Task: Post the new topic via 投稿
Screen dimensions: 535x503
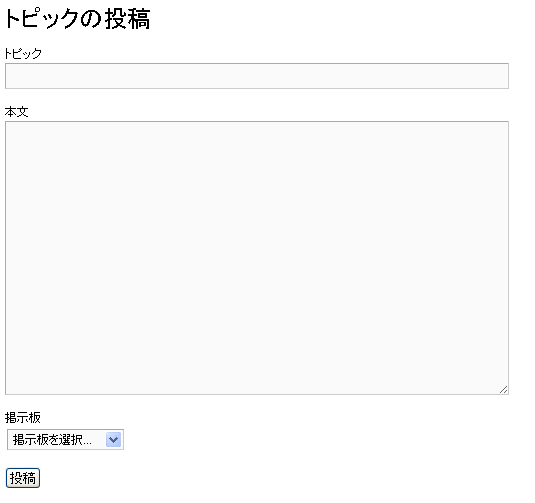Action: [23, 478]
